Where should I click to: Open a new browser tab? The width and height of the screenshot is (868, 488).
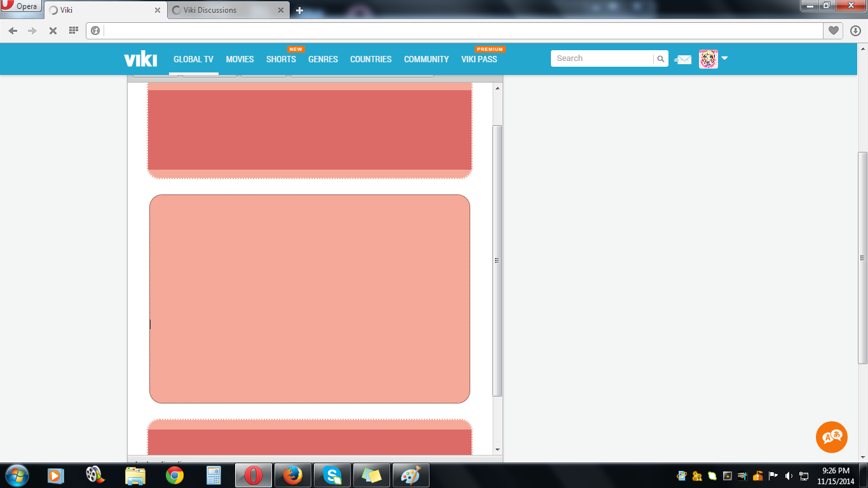(x=299, y=10)
